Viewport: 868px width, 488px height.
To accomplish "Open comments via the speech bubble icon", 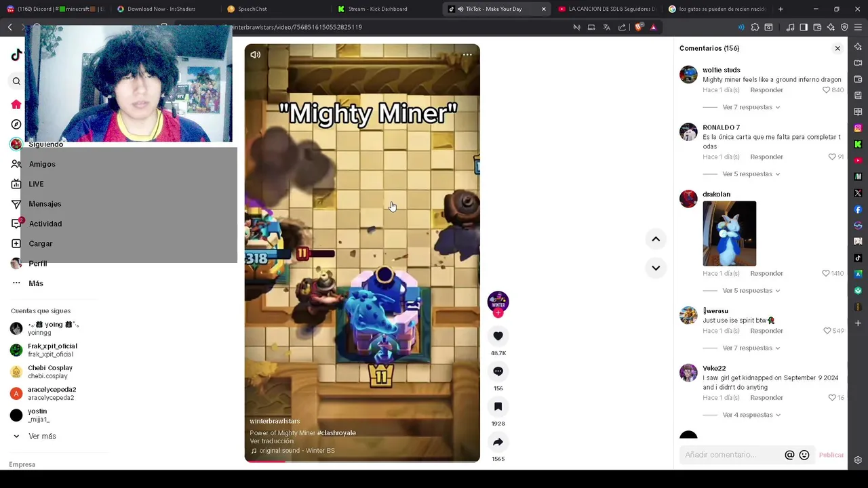I will pos(498,371).
